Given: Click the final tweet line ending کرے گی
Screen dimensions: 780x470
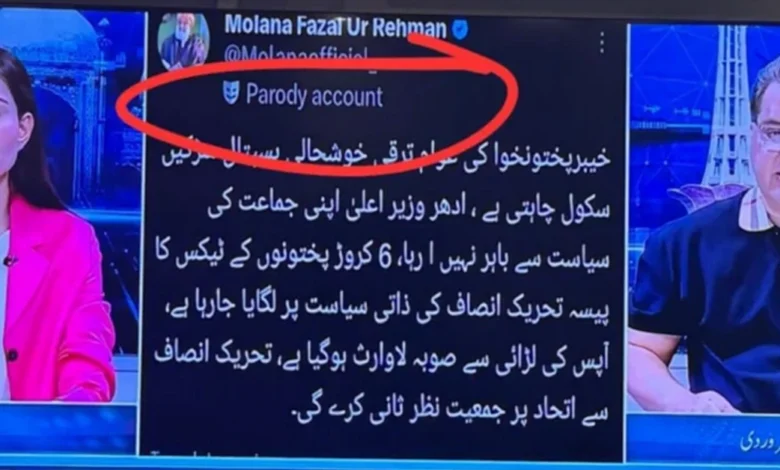Looking at the screenshot, I should [x=451, y=411].
